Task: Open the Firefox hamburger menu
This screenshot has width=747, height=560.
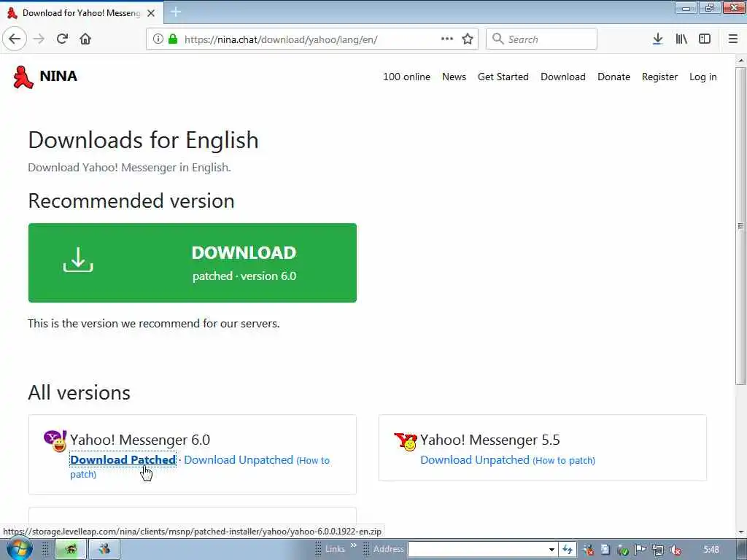Action: 733,39
